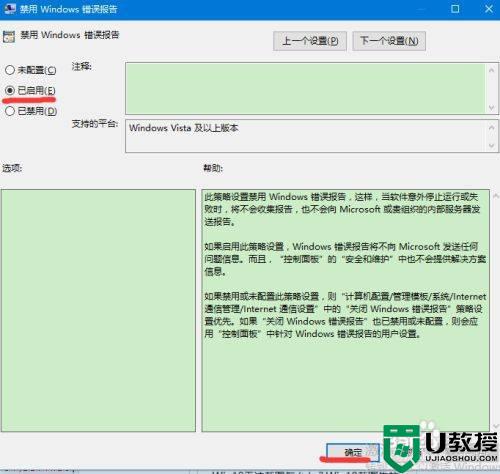Click the policy icon beside 禁用 Windows 错误报告 heading
Image resolution: width=500 pixels, height=474 pixels.
tap(9, 36)
